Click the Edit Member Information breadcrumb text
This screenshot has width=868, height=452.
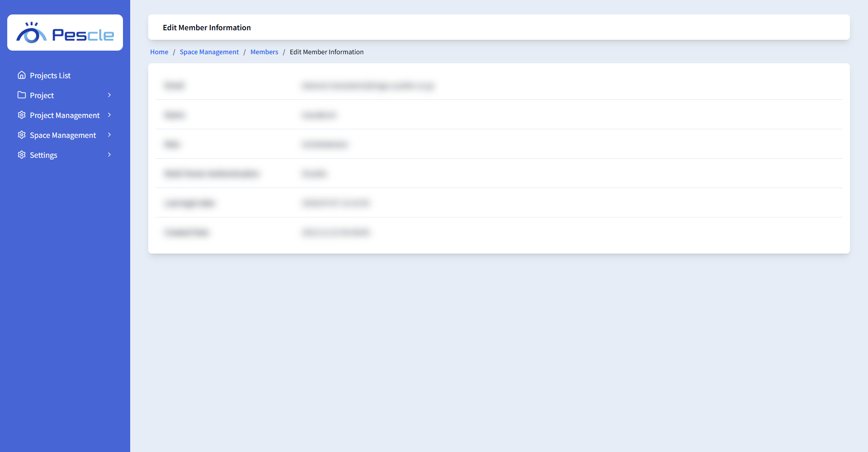tap(326, 52)
